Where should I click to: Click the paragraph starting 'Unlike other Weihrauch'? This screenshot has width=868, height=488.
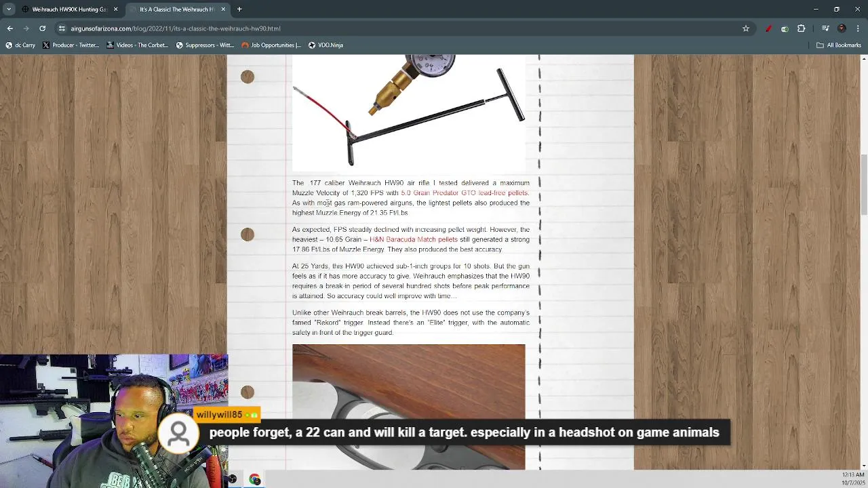(x=411, y=323)
